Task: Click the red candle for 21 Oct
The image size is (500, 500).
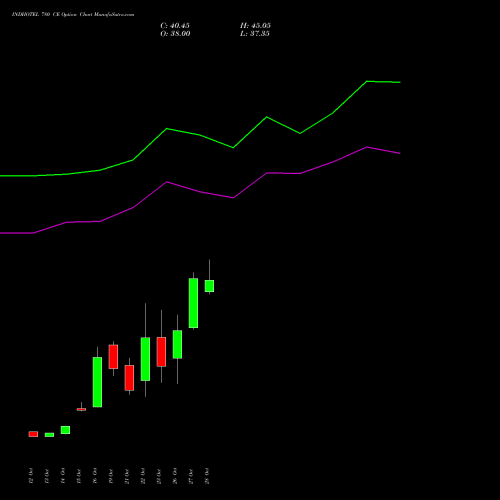Action: 129,378
